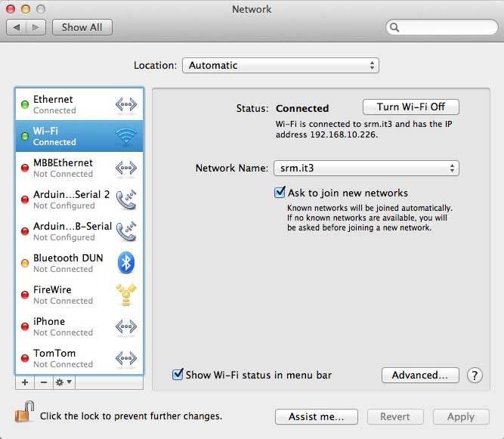Open the Location Automatic dropdown
This screenshot has height=439, width=504.
280,66
